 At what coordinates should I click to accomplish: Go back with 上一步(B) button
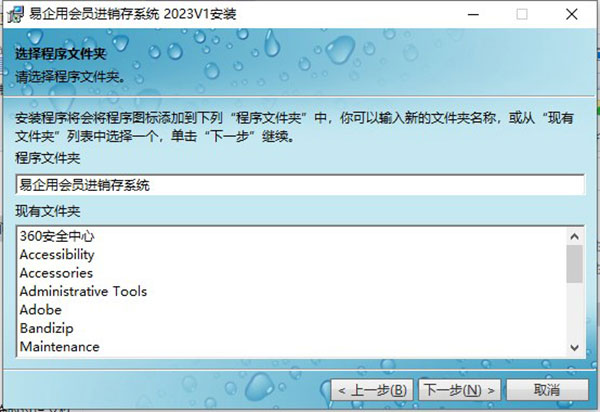(x=372, y=390)
